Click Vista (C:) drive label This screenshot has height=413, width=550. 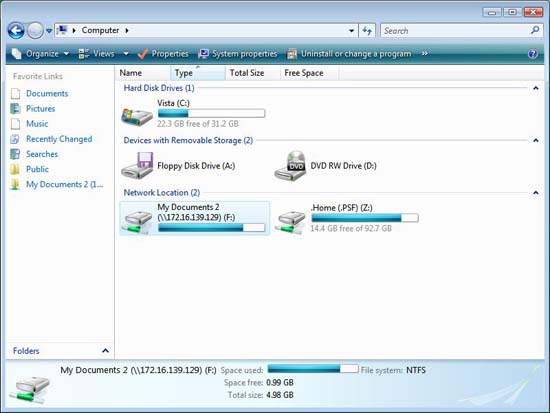click(173, 103)
